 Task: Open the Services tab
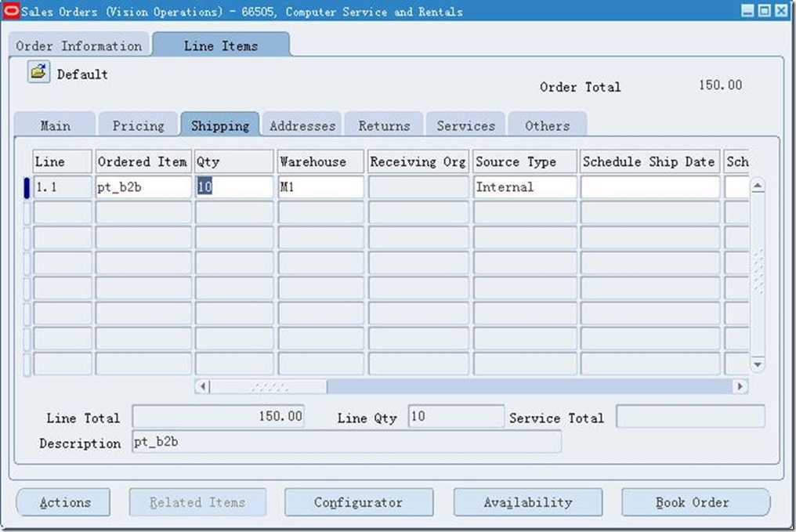465,125
